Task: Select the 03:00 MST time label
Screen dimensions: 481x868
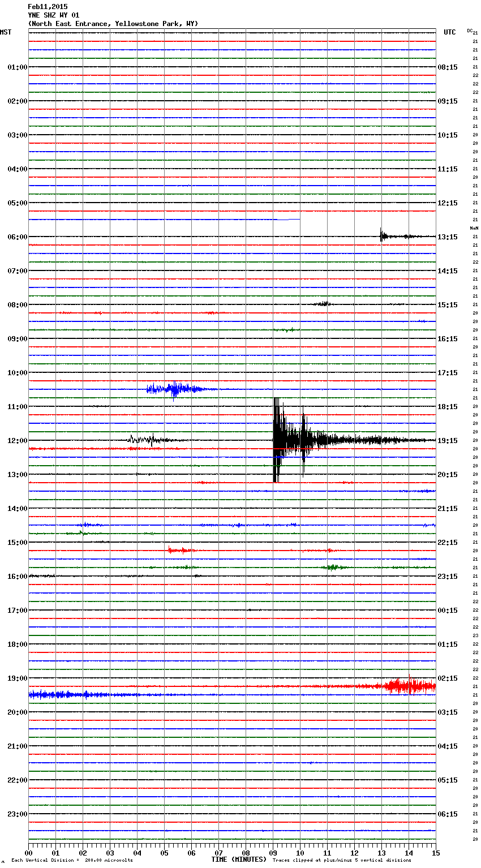Action: [x=18, y=135]
